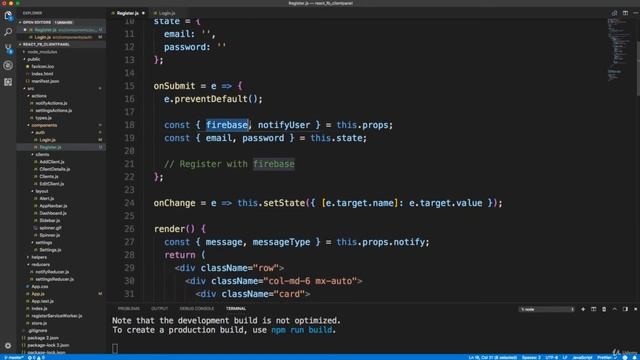This screenshot has width=640, height=360.
Task: Change JavaScript language mode in status bar
Action: [x=582, y=358]
